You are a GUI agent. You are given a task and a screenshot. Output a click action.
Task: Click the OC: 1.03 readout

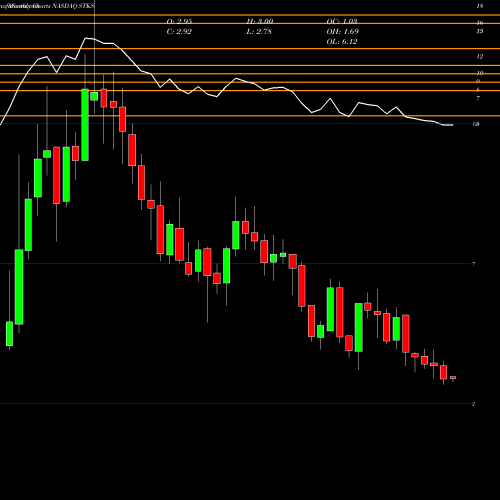pyautogui.click(x=342, y=21)
